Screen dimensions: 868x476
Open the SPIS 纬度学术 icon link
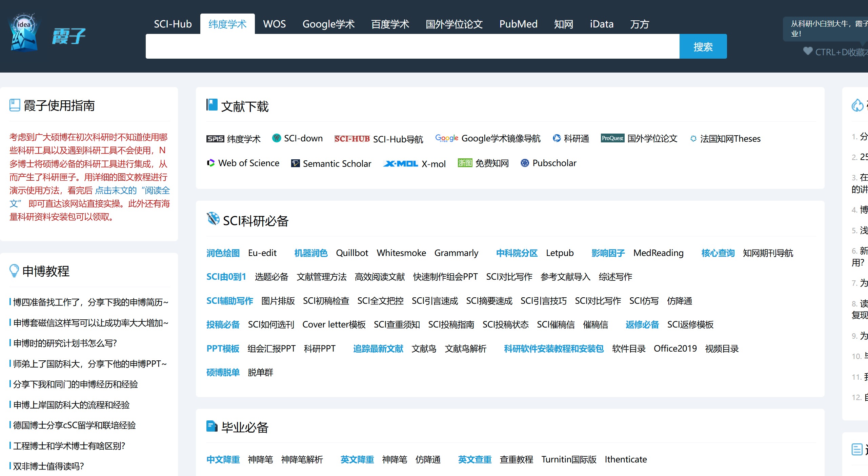[215, 139]
